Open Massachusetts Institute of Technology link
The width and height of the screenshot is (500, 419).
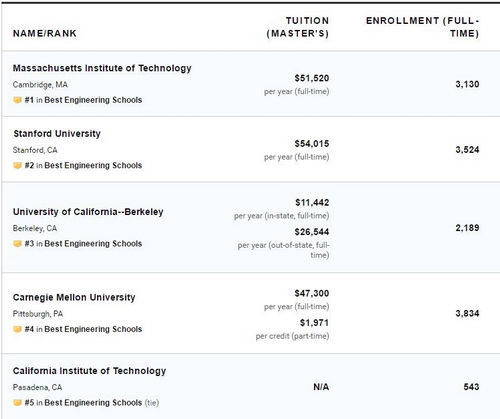tap(102, 68)
